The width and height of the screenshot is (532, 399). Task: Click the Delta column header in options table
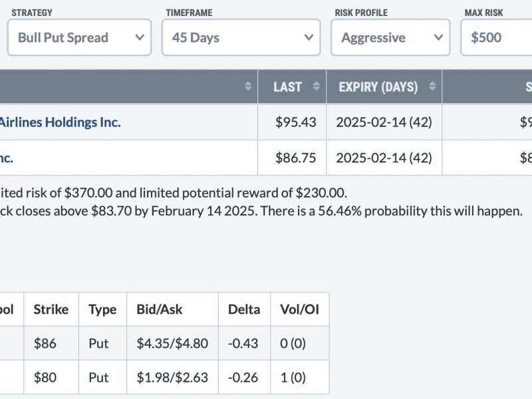[244, 309]
